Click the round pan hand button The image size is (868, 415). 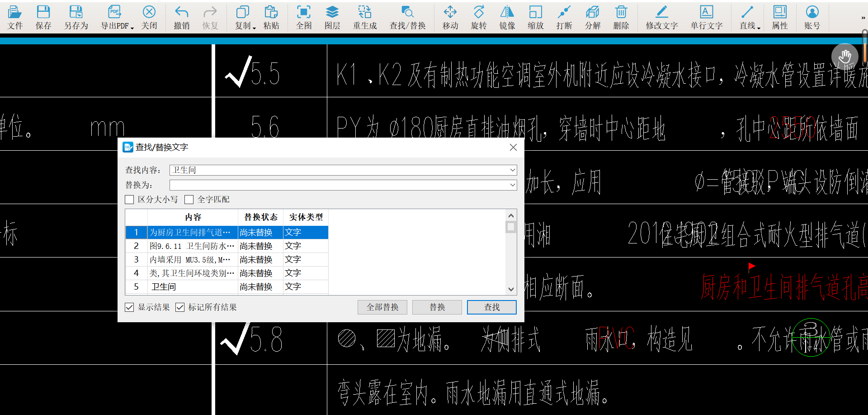[844, 57]
